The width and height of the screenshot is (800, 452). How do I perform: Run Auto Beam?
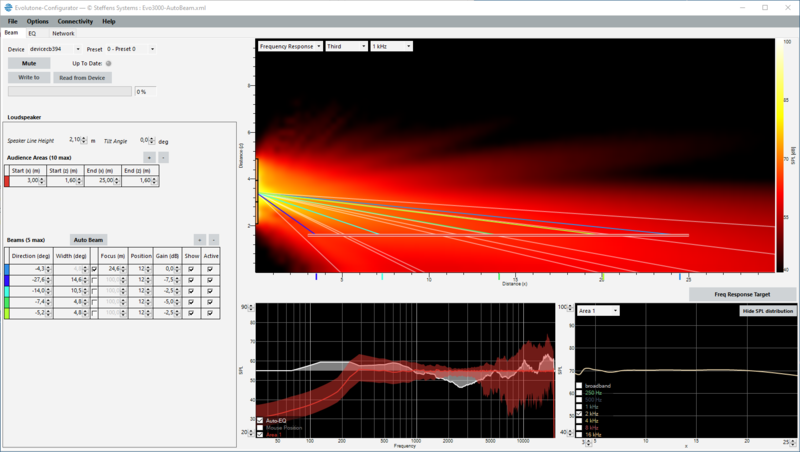(x=88, y=240)
